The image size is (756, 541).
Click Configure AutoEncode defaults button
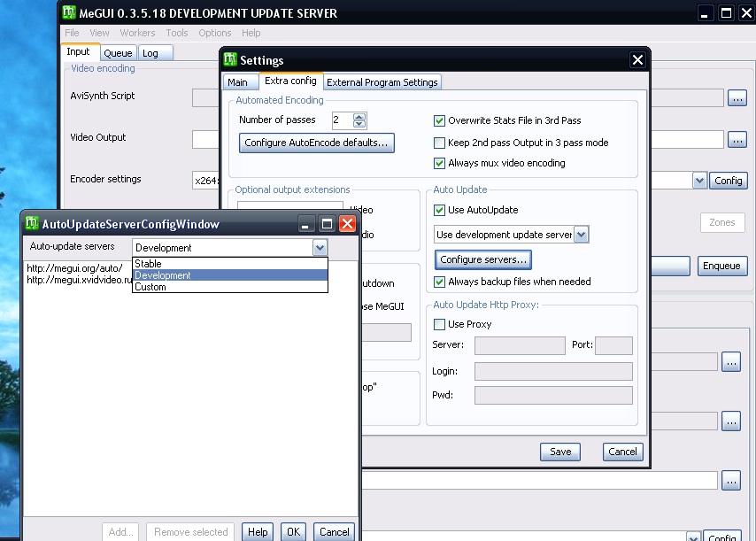pyautogui.click(x=316, y=143)
